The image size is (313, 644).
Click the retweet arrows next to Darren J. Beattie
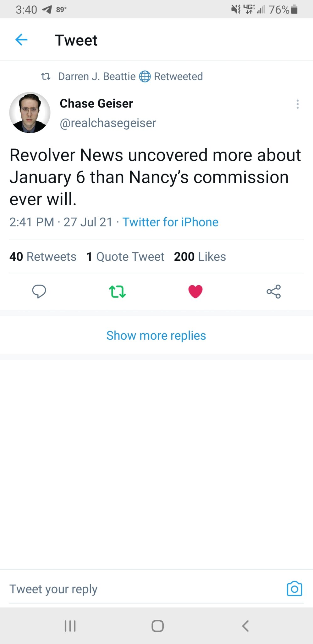46,76
